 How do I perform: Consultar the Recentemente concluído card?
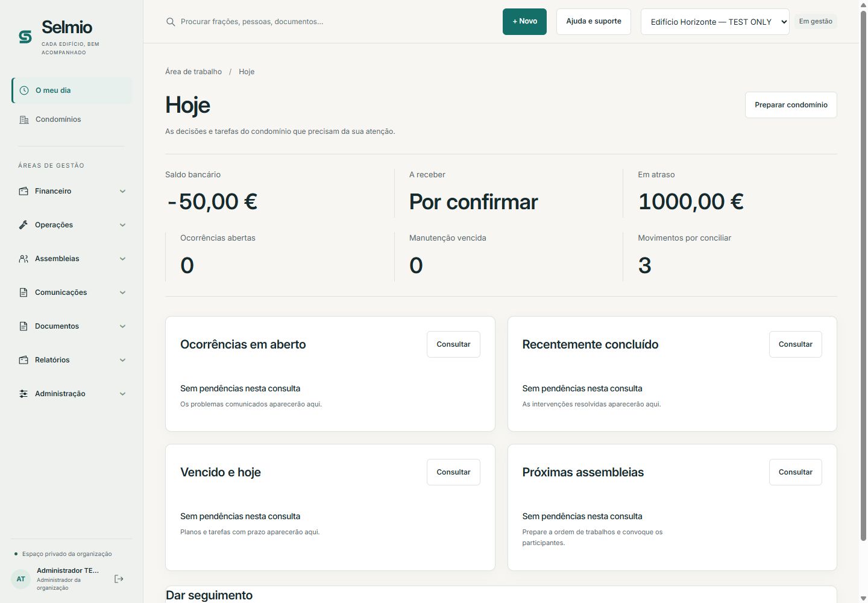coord(796,344)
